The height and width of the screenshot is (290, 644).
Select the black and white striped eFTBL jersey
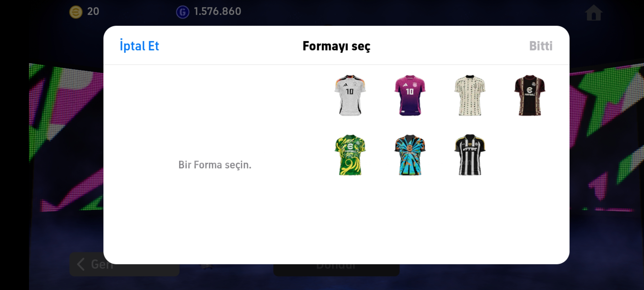pyautogui.click(x=470, y=155)
